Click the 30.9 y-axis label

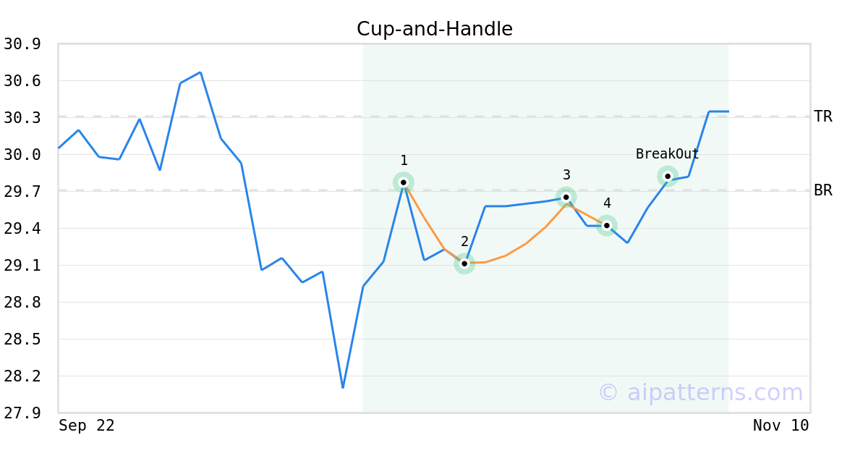22,44
